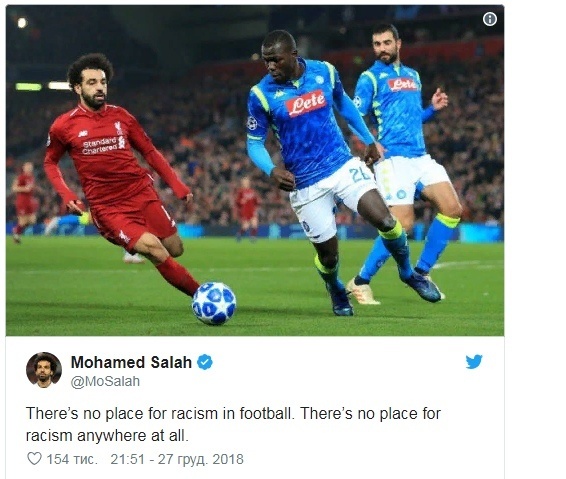Click the Kappa logo on the front blue jersey
This screenshot has width=566, height=479.
(278, 95)
